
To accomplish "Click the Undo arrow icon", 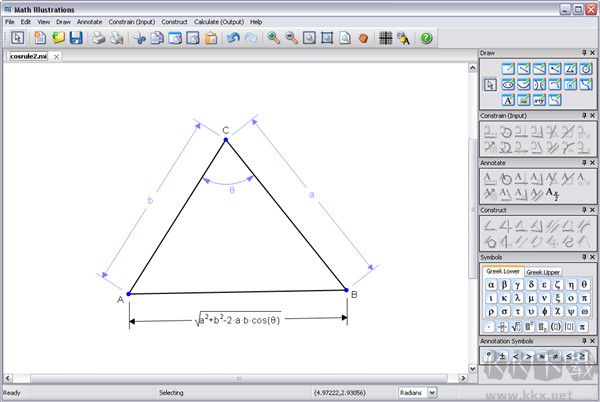I will [x=232, y=38].
